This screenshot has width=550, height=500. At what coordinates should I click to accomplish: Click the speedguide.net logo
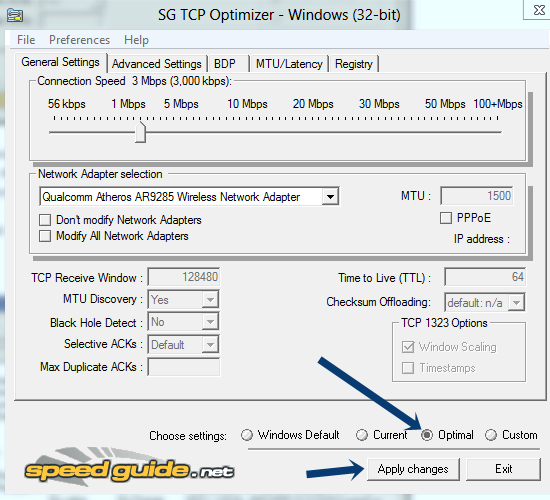point(129,468)
